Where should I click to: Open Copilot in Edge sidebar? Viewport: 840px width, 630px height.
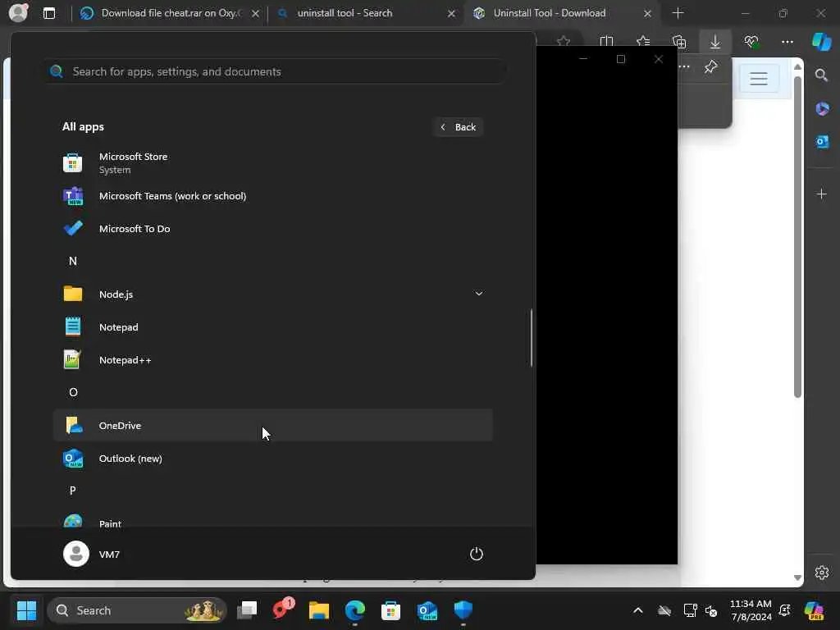click(821, 42)
